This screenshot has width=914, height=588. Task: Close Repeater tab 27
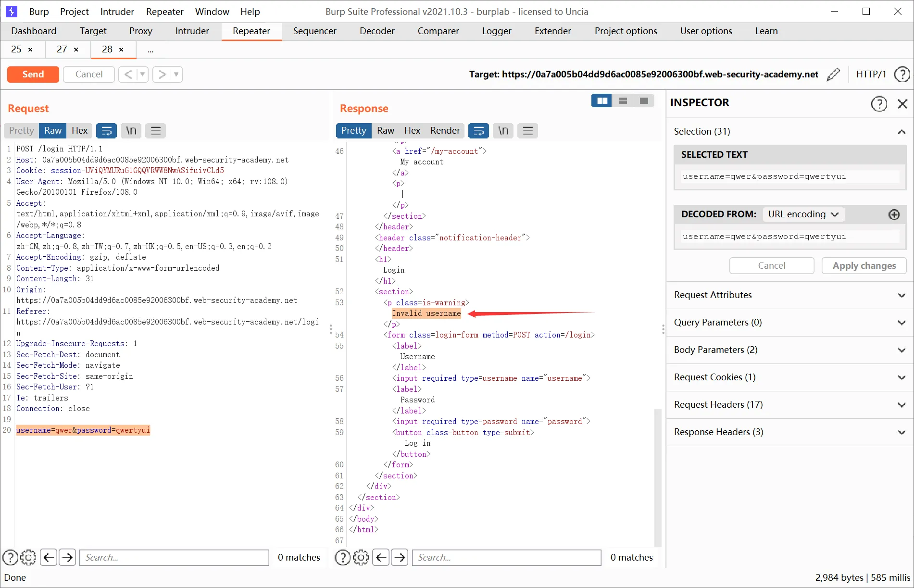(76, 50)
